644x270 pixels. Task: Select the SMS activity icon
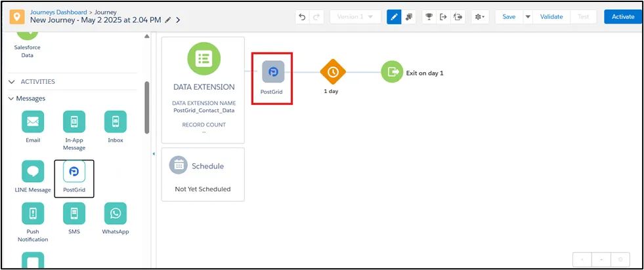74,214
